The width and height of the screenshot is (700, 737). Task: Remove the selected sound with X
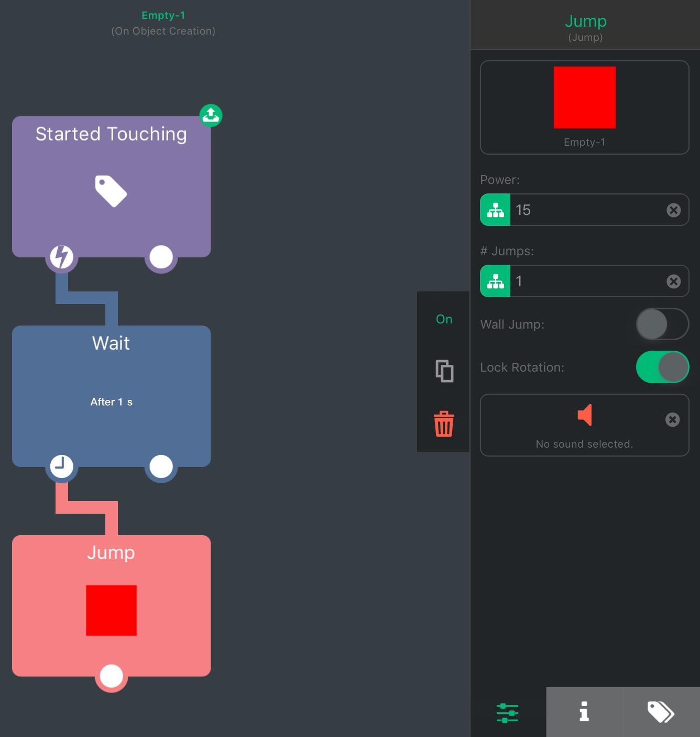pos(672,419)
